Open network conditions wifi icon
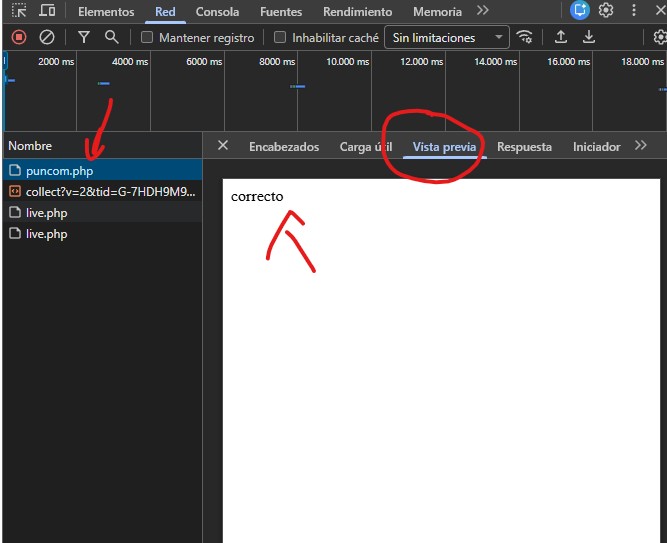 [x=525, y=37]
